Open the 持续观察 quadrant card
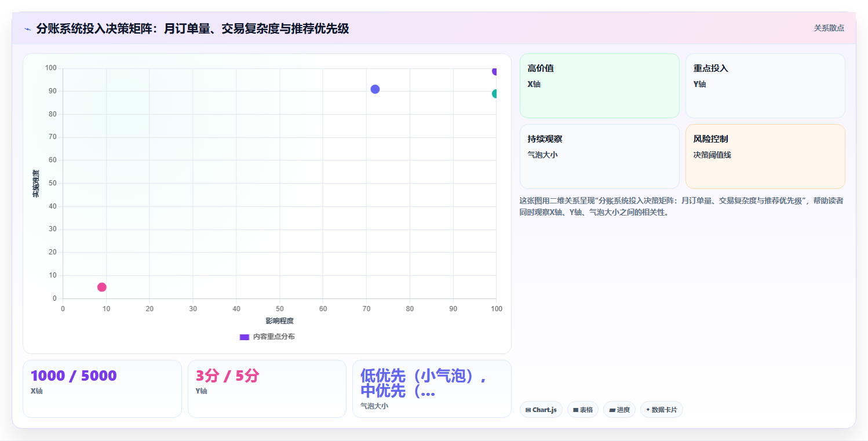Image resolution: width=868 pixels, height=441 pixels. tap(600, 156)
